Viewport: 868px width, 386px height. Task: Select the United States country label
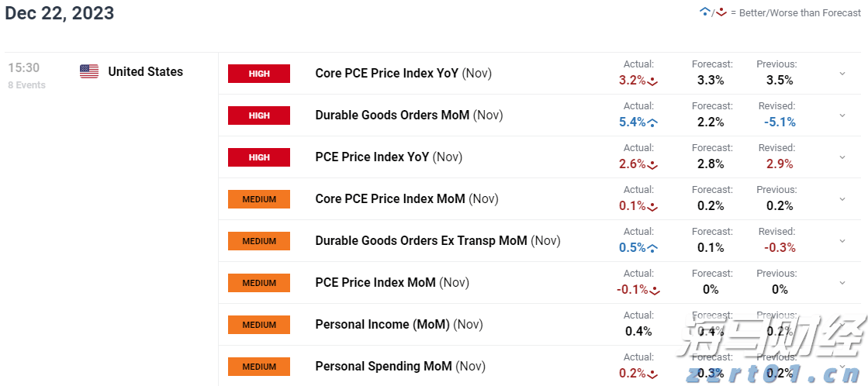(146, 72)
